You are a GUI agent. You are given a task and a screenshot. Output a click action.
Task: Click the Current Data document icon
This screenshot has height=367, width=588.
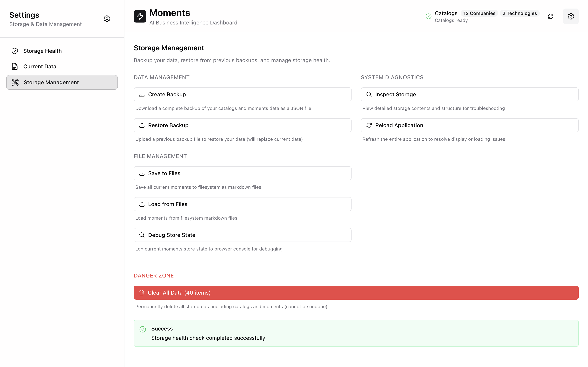point(15,66)
